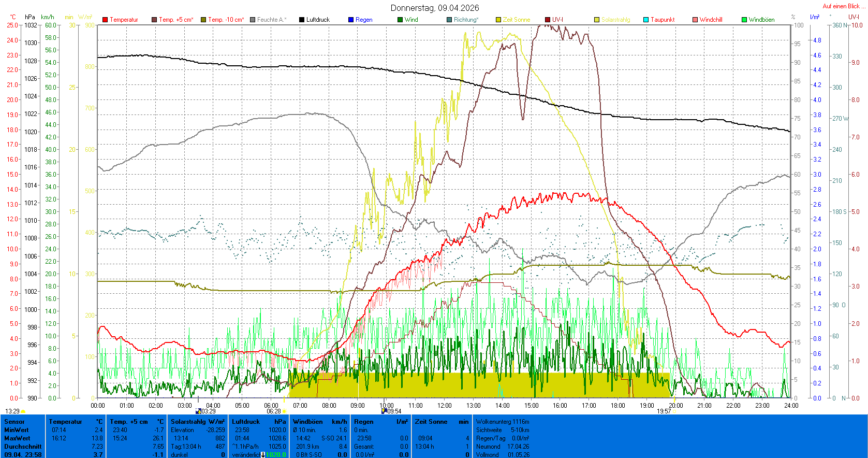Viewport: 868px width, 458px height.
Task: Click the red Temperatur legend square
Action: [105, 20]
